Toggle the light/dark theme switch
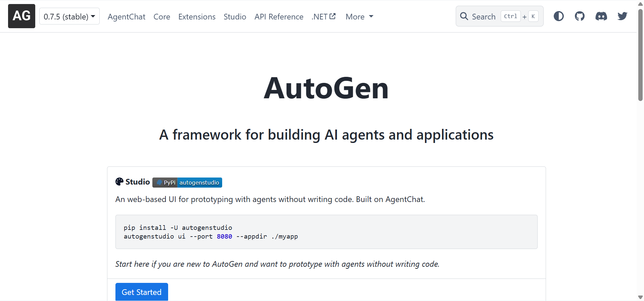Screen dimensions: 644x301 click(x=559, y=16)
